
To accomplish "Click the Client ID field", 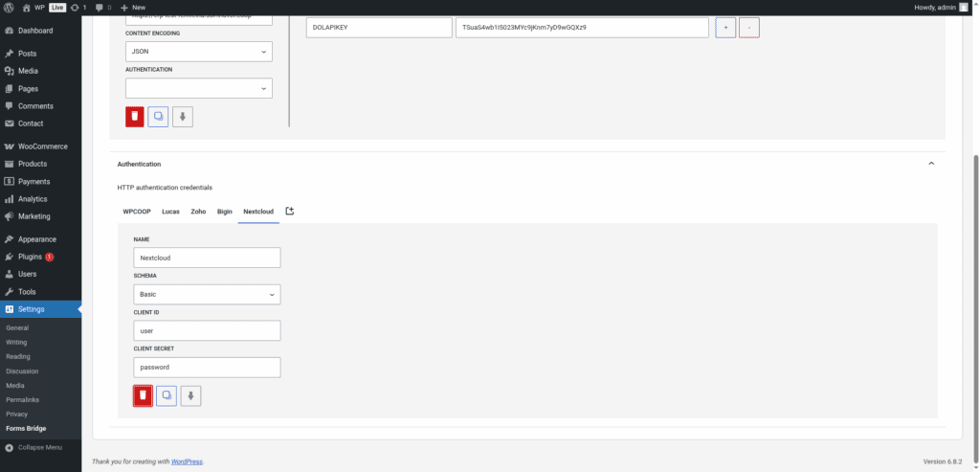I will point(207,330).
